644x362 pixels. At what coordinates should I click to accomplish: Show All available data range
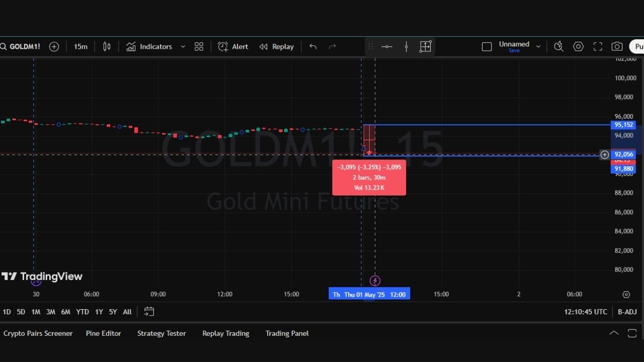[127, 312]
